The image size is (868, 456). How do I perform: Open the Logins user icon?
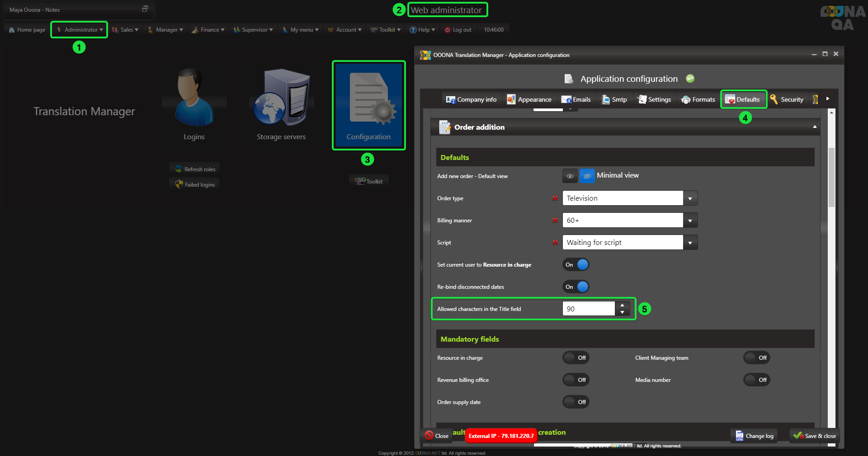click(194, 98)
